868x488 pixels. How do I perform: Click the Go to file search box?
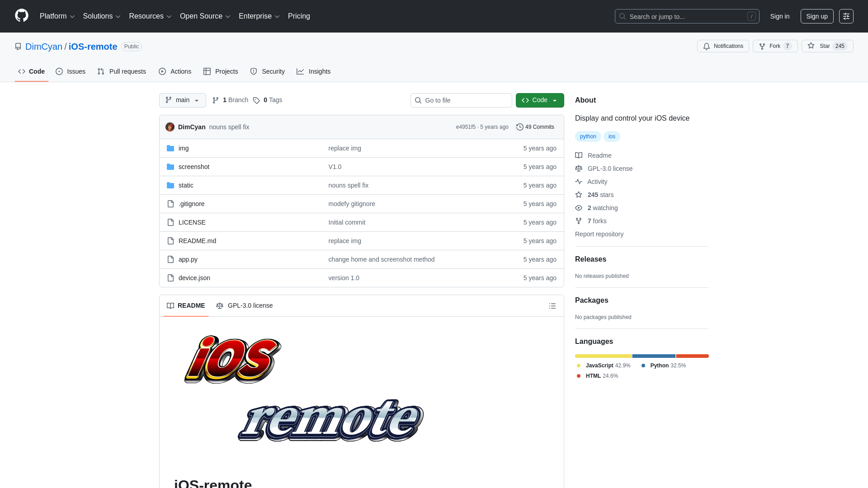point(461,100)
